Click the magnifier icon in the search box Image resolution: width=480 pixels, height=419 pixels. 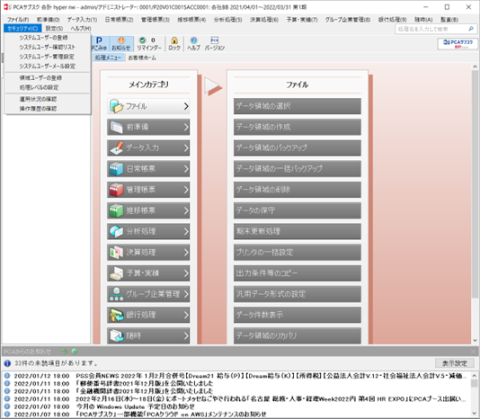tap(471, 29)
